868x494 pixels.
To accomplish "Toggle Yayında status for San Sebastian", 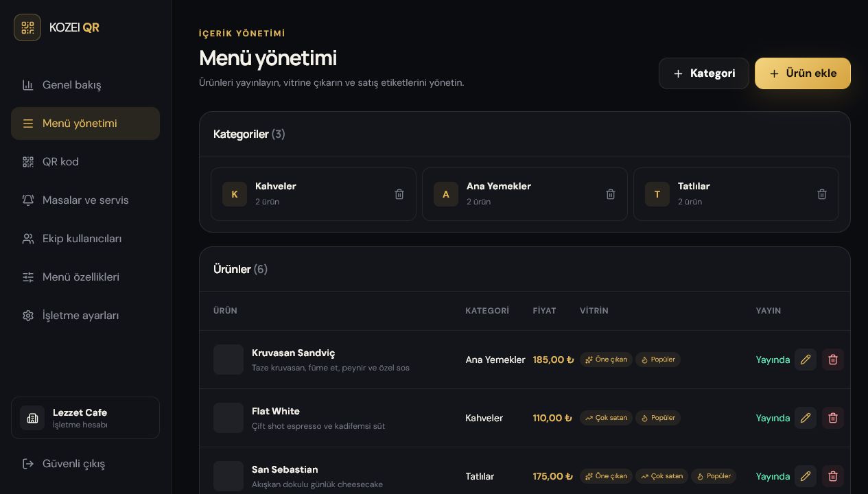I will click(x=773, y=476).
